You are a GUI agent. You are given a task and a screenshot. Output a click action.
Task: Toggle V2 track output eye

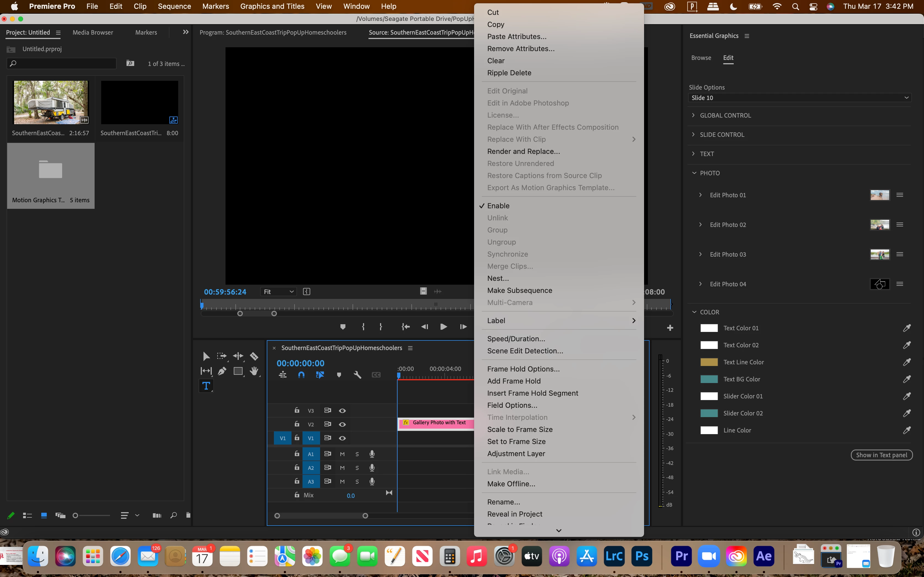pos(342,424)
